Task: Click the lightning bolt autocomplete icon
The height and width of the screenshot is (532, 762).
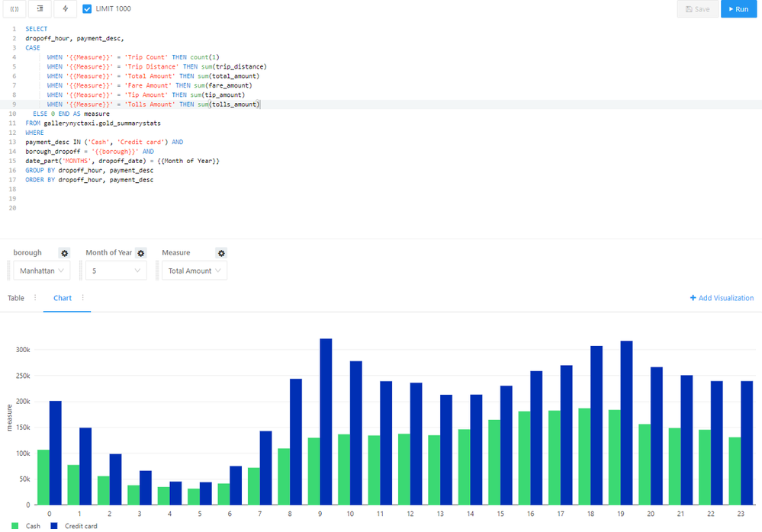Action: [65, 8]
